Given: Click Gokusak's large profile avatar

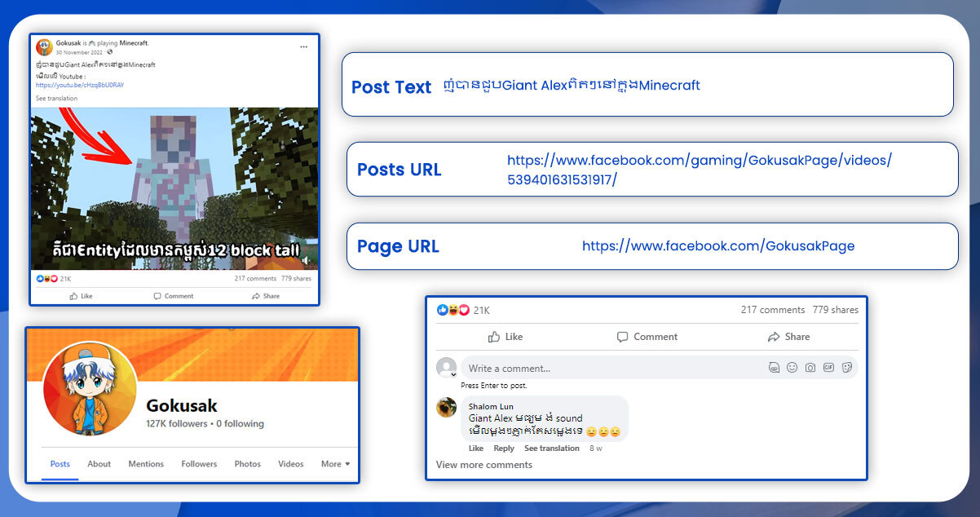Looking at the screenshot, I should point(89,388).
